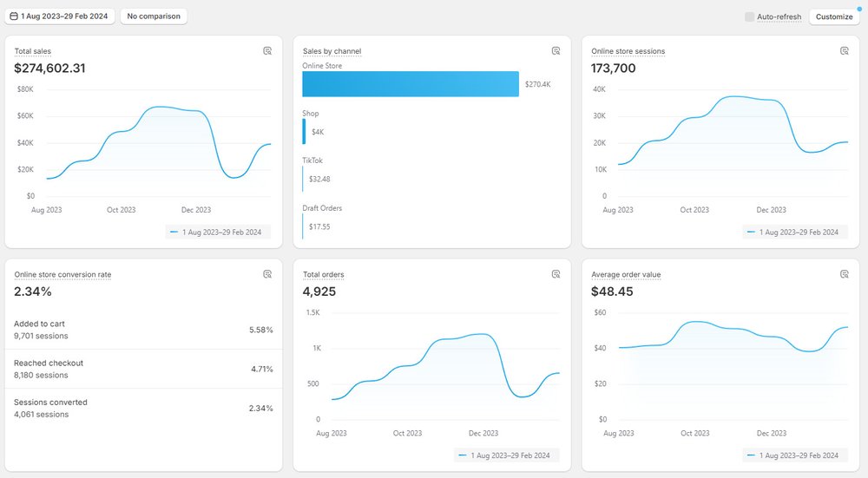Click the Shop channel bar
Image resolution: width=868 pixels, height=478 pixels.
point(304,131)
